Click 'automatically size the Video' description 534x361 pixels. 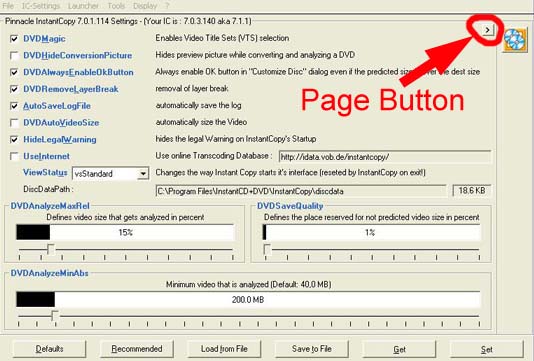[201, 122]
